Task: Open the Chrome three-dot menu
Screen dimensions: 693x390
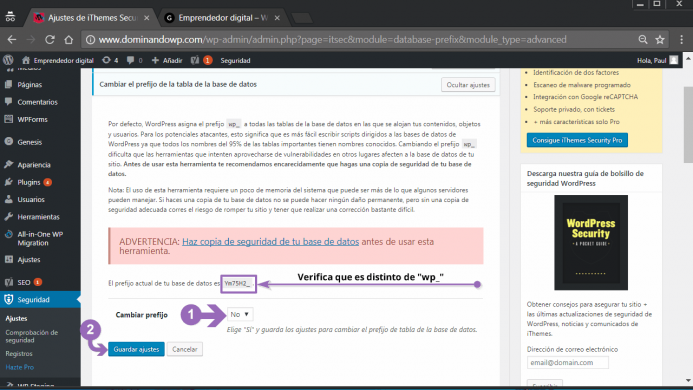Action: [682, 40]
